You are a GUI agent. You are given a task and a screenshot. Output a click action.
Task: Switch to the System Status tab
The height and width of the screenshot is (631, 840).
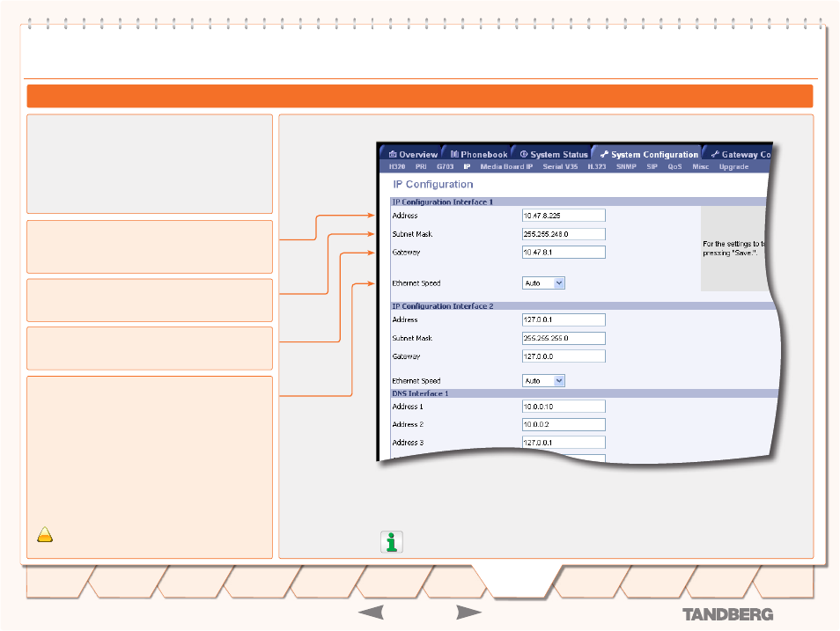pyautogui.click(x=553, y=154)
